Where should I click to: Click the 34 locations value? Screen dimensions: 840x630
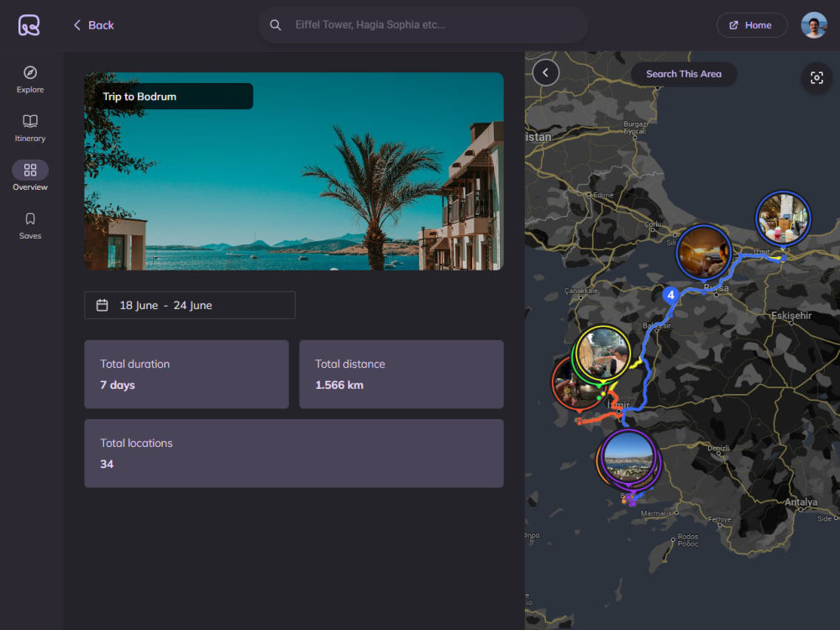(x=107, y=465)
